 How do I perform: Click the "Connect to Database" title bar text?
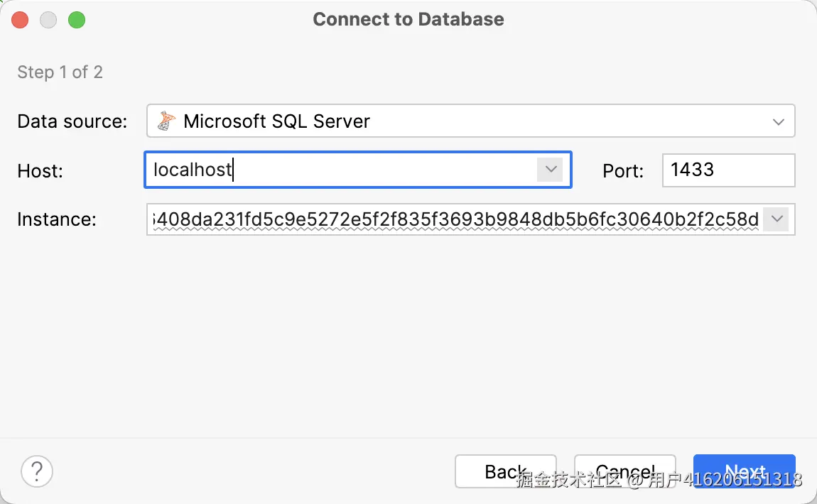click(x=408, y=19)
